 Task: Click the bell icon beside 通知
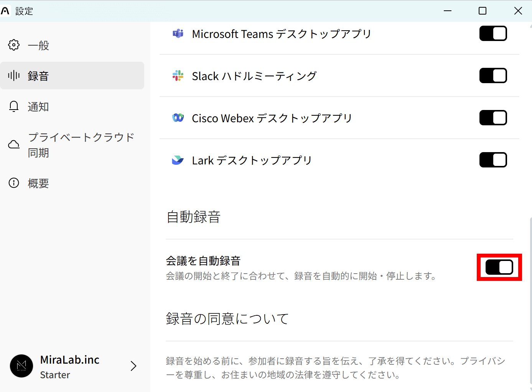(x=14, y=106)
